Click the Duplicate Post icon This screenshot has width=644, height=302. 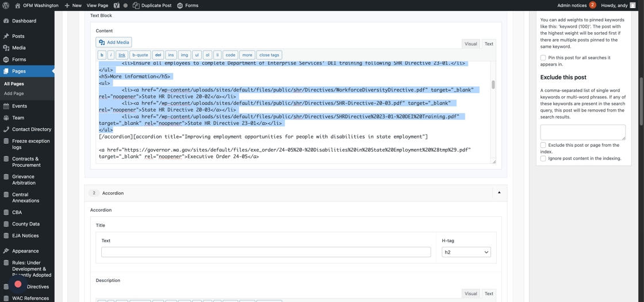point(136,5)
